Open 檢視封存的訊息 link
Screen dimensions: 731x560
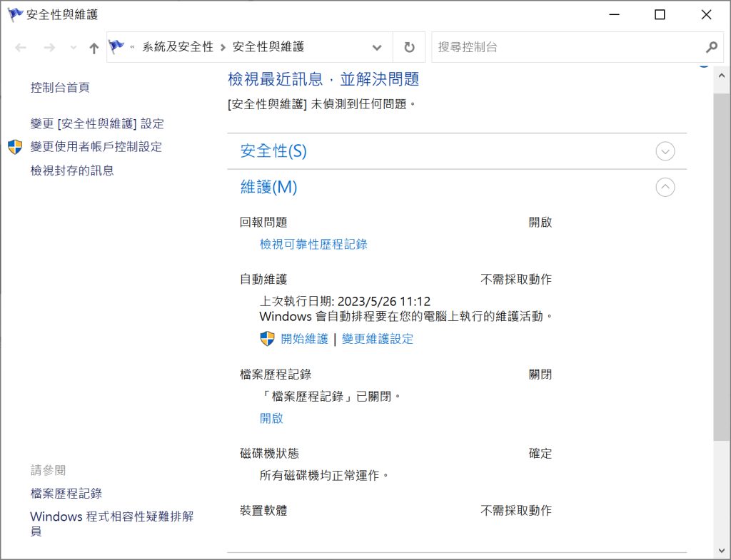coord(72,170)
